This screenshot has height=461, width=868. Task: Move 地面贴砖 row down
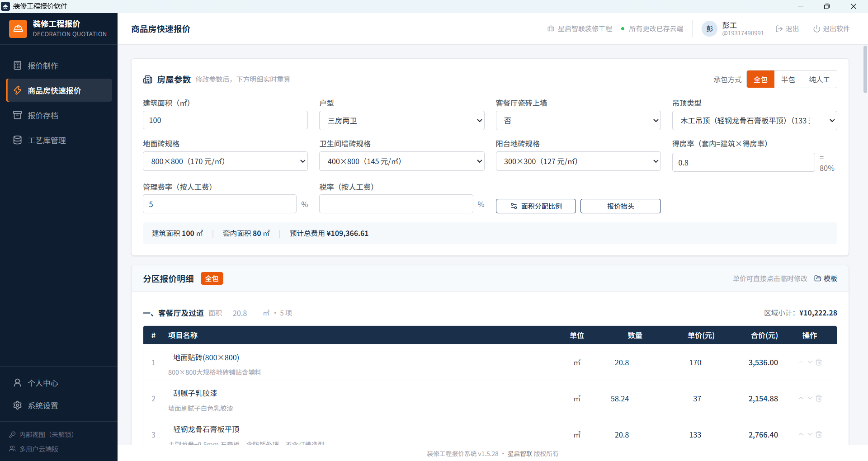tap(810, 362)
